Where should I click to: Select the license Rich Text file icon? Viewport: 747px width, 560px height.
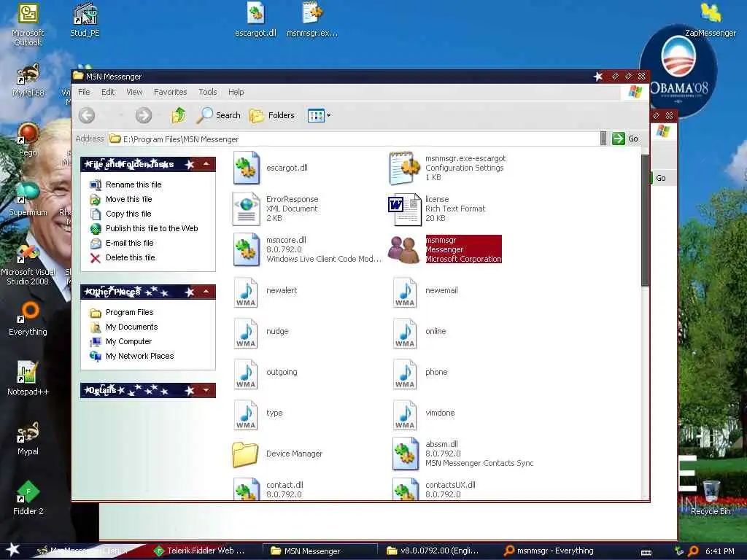tap(404, 209)
